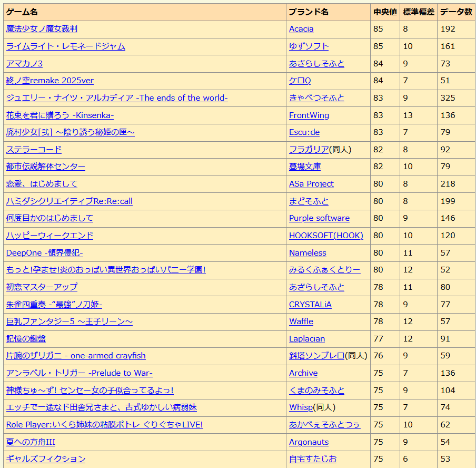This screenshot has width=476, height=468.
Task: Open the HOOKSOFT(HOOK) brand link
Action: coord(326,236)
